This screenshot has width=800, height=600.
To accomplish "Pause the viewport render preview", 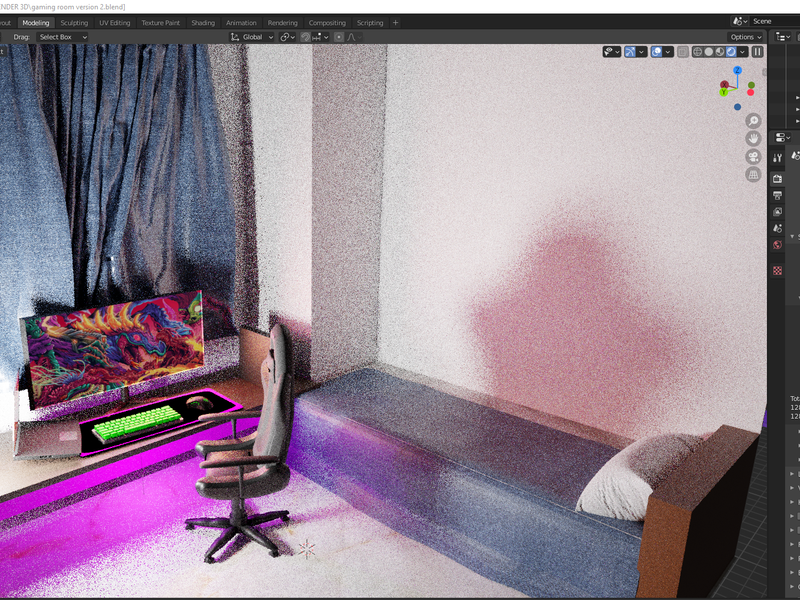I will pyautogui.click(x=758, y=52).
